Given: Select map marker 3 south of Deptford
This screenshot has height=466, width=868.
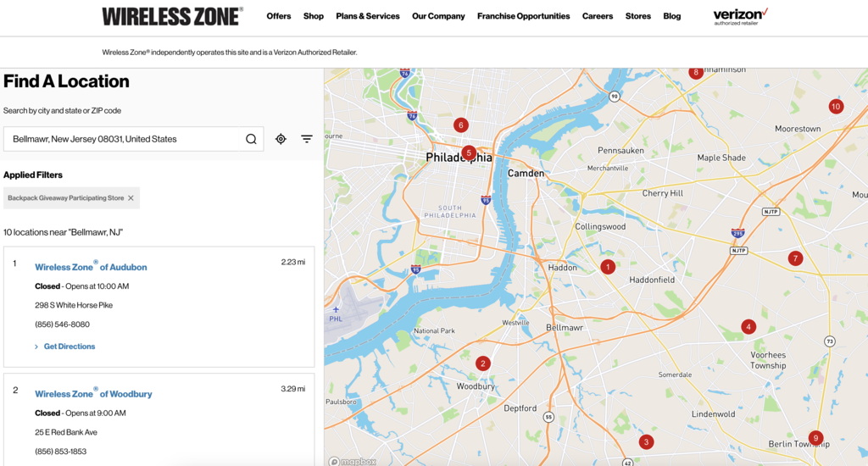Looking at the screenshot, I should coord(646,441).
